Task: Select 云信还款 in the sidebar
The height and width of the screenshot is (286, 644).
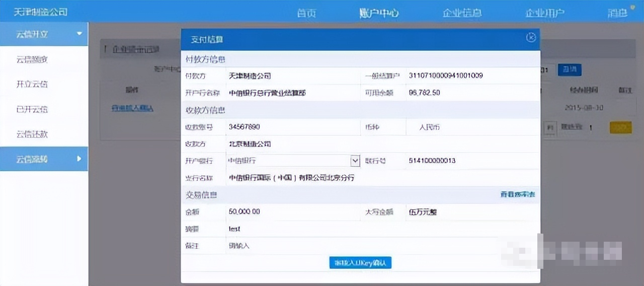Action: pos(32,134)
